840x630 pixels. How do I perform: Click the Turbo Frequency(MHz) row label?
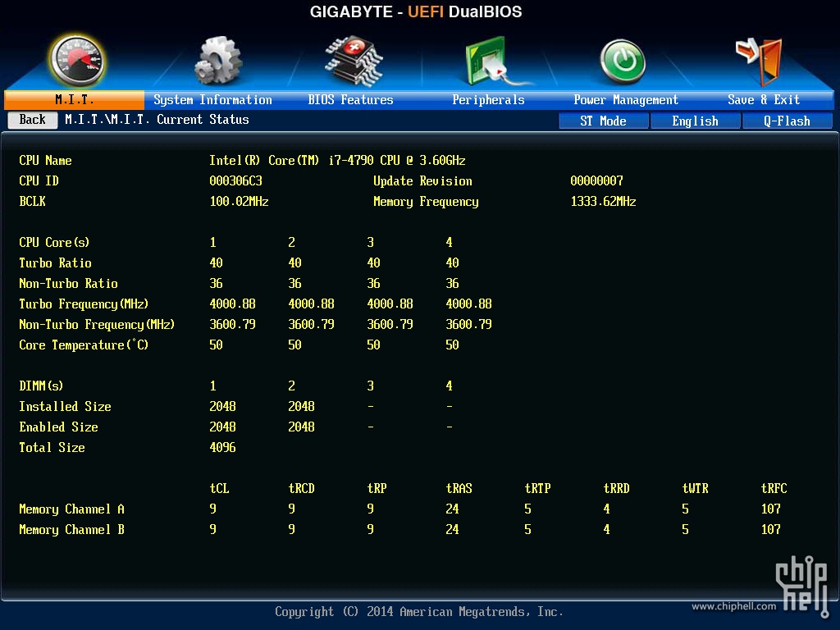coord(84,304)
